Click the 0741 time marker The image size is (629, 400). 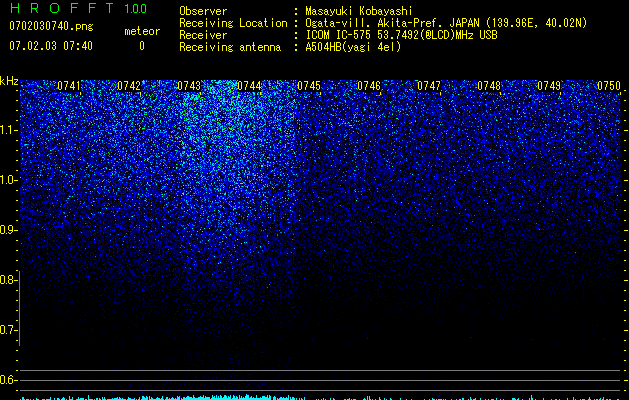(69, 86)
